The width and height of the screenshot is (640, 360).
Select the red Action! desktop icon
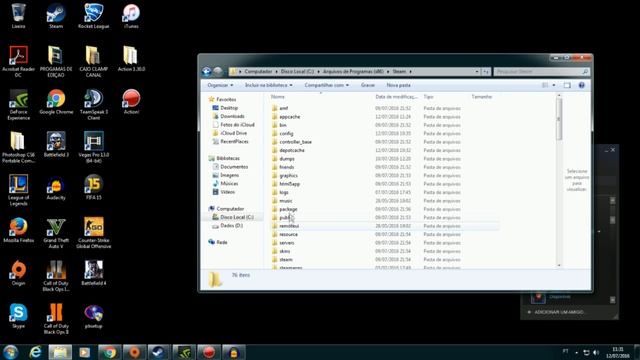point(131,102)
